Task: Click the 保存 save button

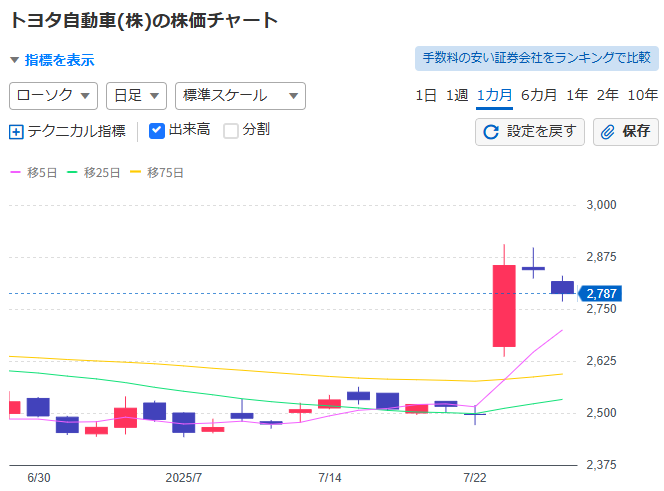Action: [x=626, y=132]
